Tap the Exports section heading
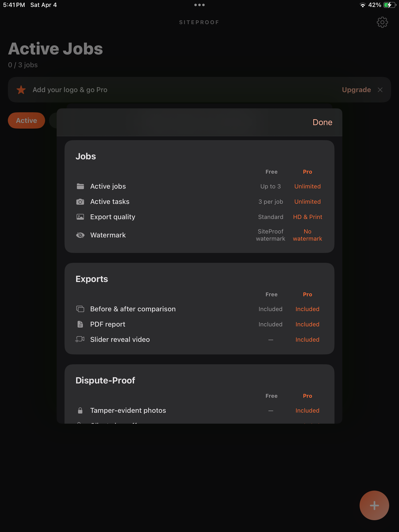 pyautogui.click(x=92, y=279)
